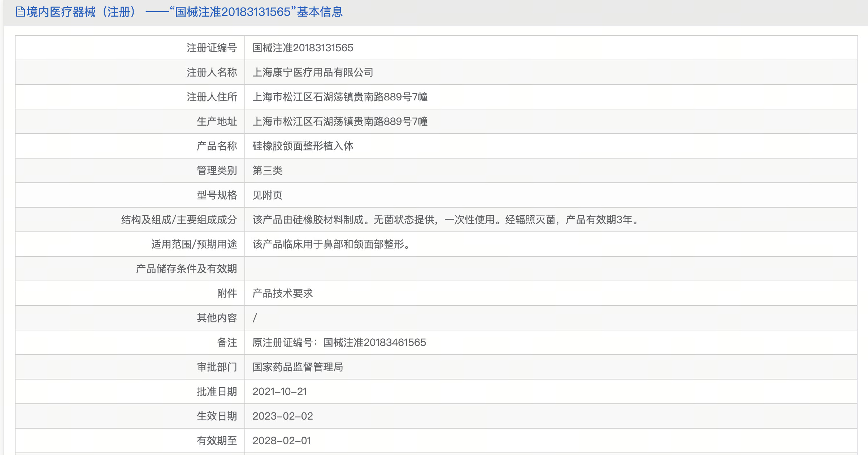Click the composition description starting 该产品由硅橡胶材料制成
Image resolution: width=868 pixels, height=455 pixels.
[446, 220]
